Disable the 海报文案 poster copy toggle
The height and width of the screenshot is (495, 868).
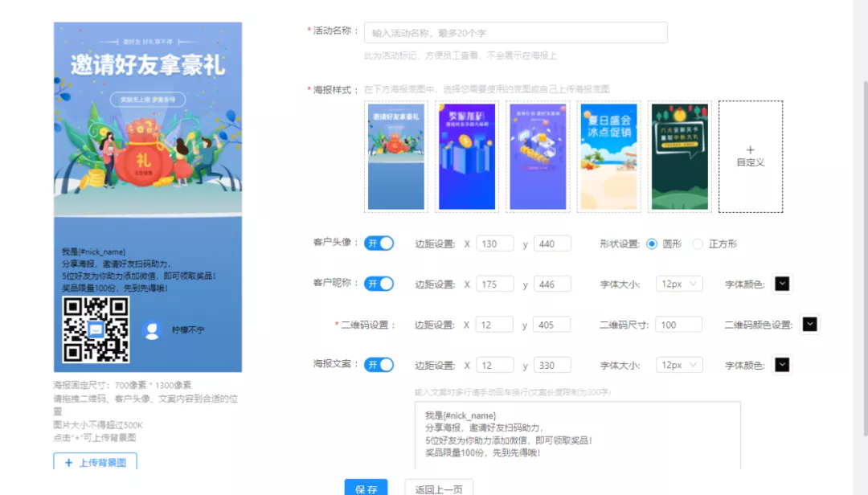point(379,364)
